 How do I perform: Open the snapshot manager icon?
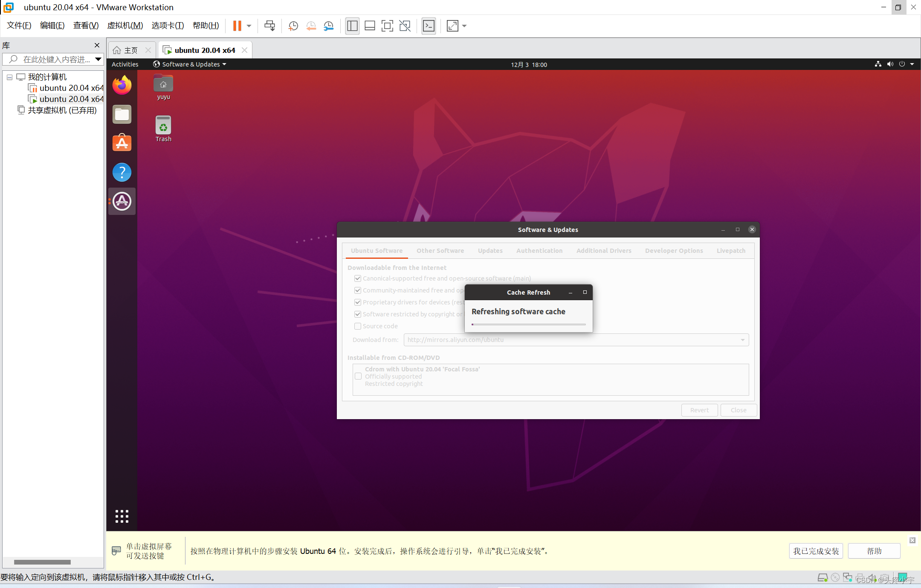click(x=328, y=26)
